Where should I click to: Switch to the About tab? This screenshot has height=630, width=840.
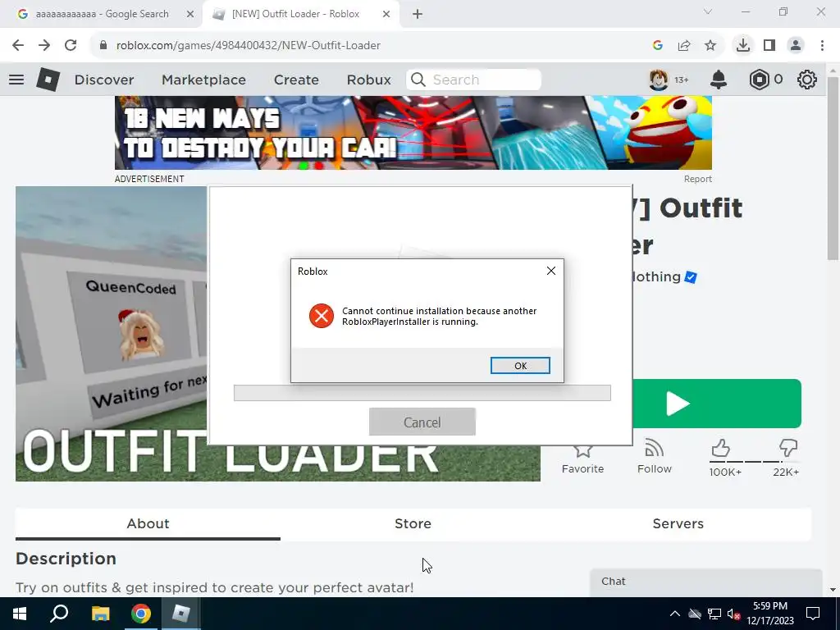point(148,523)
